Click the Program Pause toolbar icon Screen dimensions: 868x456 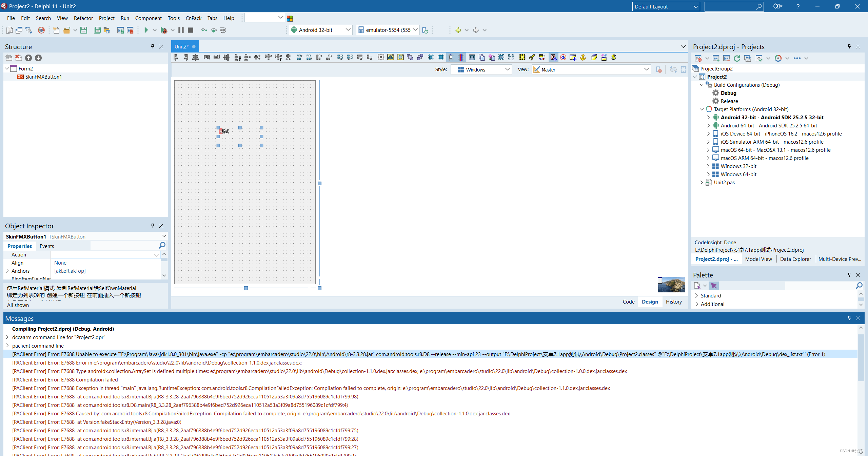(x=181, y=30)
